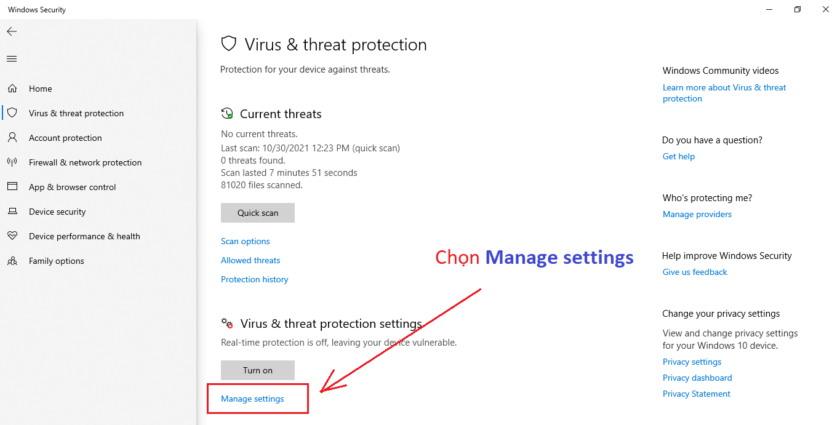Open the Allowed threats link

pos(250,260)
